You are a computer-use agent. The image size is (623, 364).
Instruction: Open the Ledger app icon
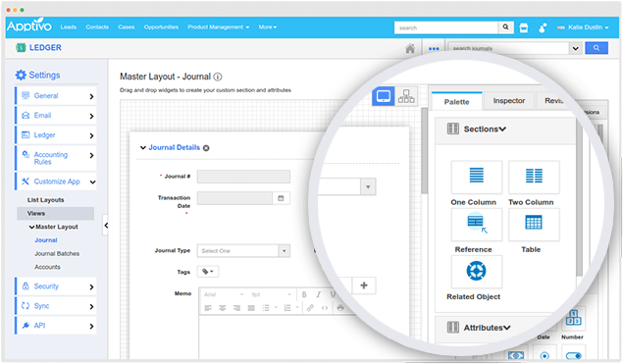(21, 48)
